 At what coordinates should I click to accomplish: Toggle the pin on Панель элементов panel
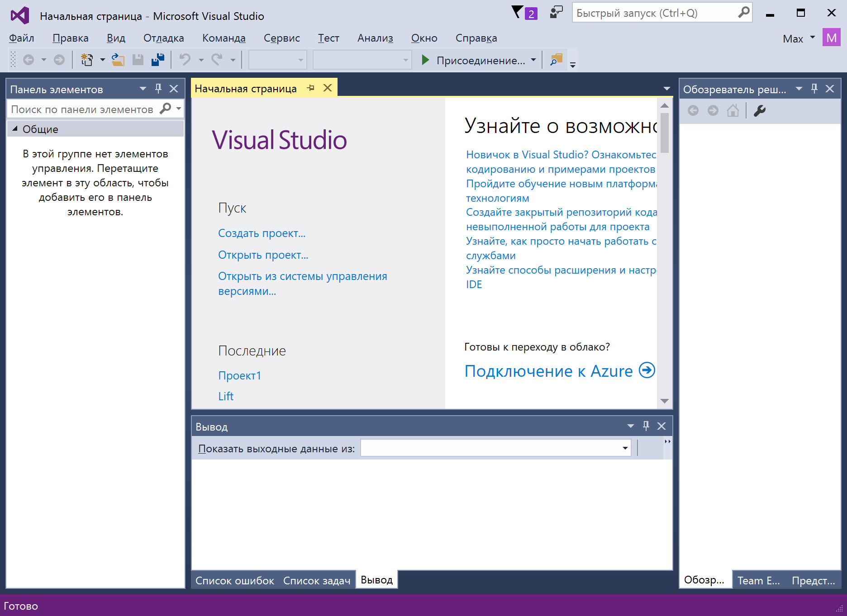click(x=158, y=89)
